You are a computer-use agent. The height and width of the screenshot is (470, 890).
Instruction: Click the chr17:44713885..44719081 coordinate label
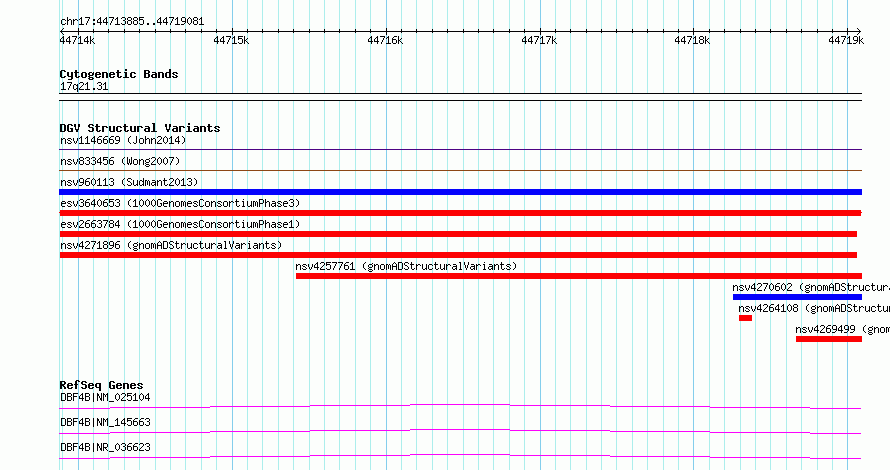(x=132, y=22)
